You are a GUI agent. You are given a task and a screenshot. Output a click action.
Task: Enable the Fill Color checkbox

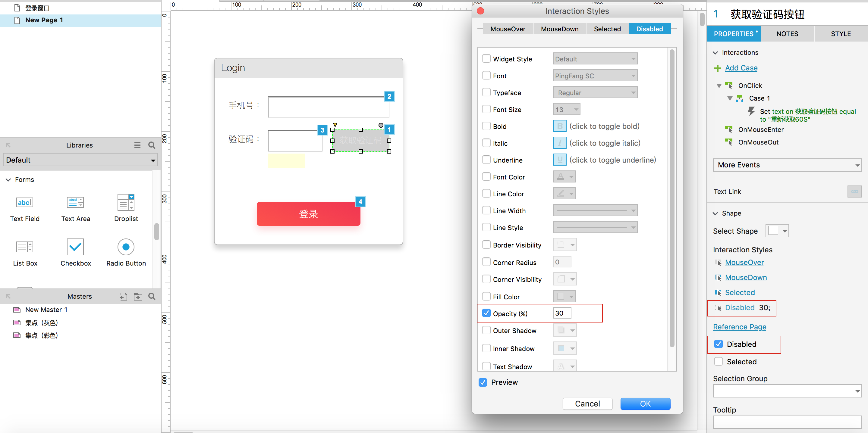point(486,296)
